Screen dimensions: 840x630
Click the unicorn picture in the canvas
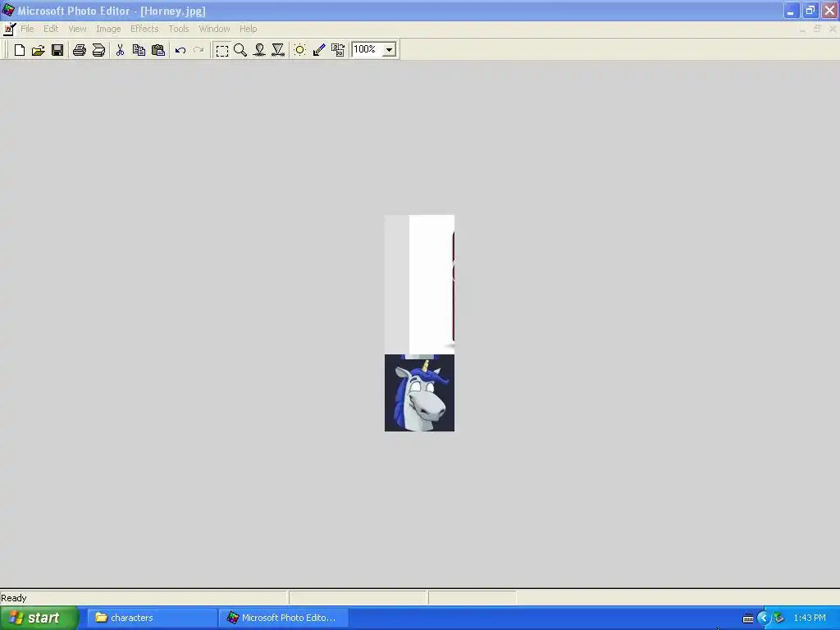(x=419, y=393)
